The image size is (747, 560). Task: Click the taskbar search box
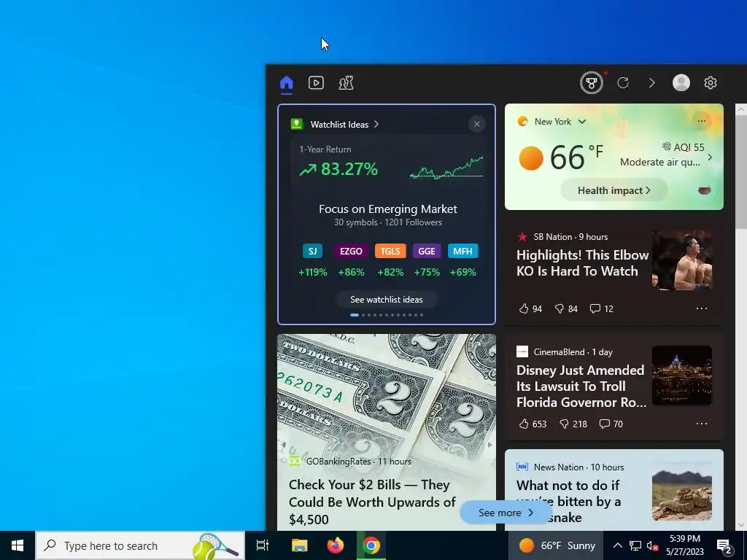[140, 545]
